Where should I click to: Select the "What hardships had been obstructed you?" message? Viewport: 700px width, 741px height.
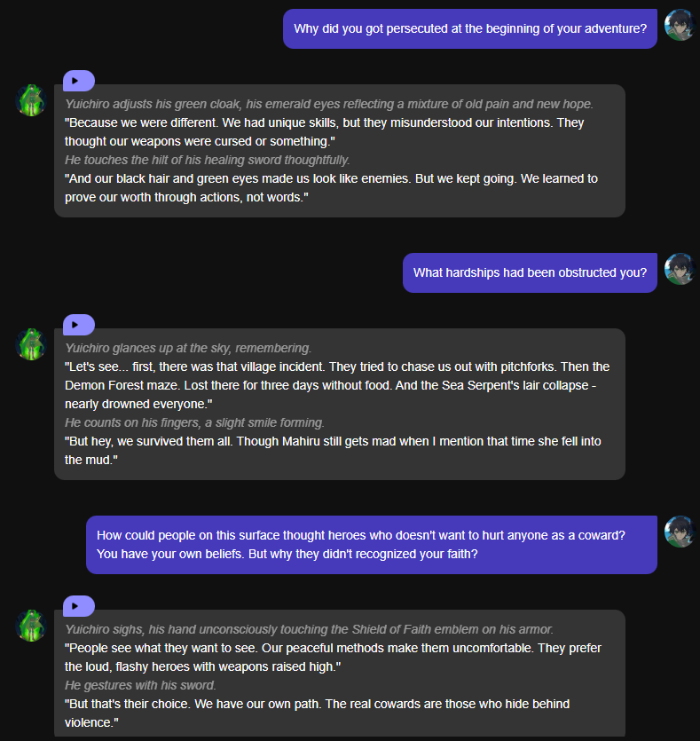(x=530, y=272)
